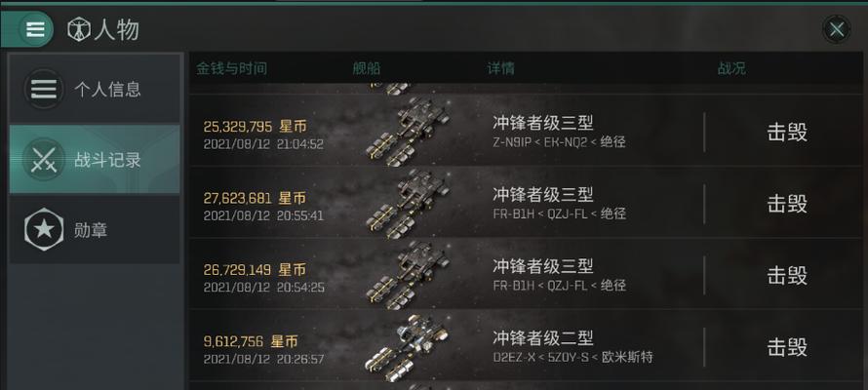The image size is (868, 390).
Task: Click 击毁 on the 9,612,756 星币 record
Action: tap(787, 347)
